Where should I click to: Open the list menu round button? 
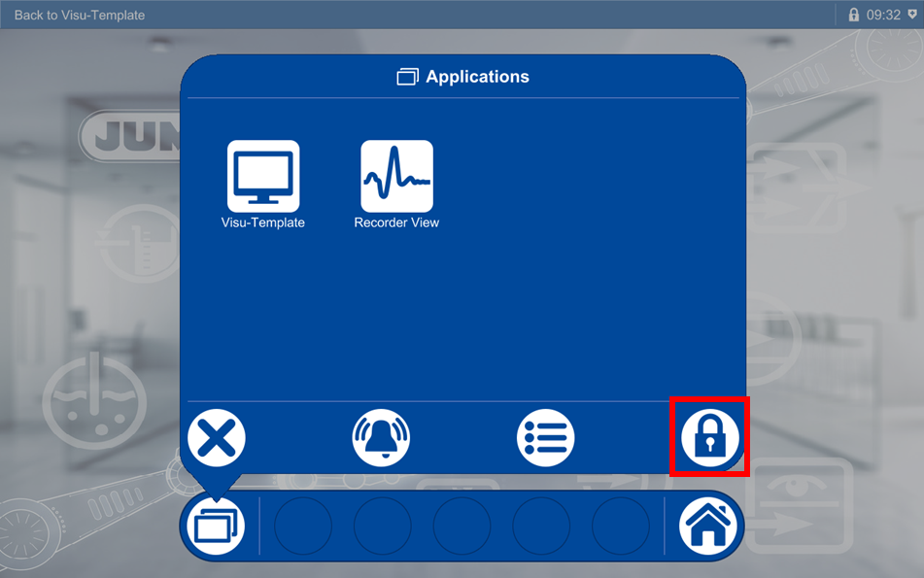tap(546, 438)
